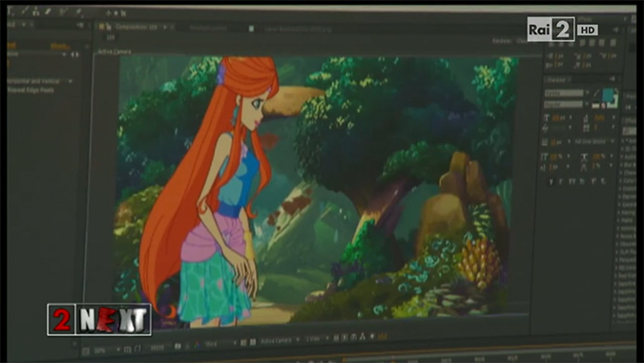The width and height of the screenshot is (644, 363).
Task: Open the font size dropdown arrow
Action: tap(571, 118)
